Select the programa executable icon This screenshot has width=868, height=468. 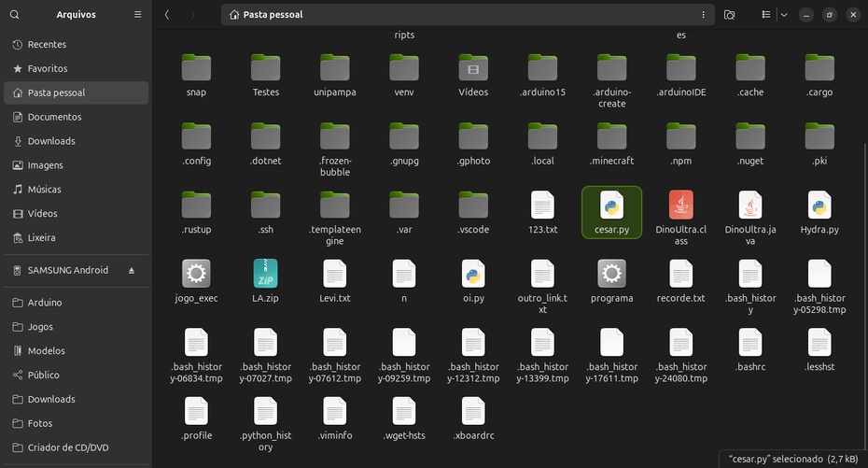pyautogui.click(x=611, y=274)
